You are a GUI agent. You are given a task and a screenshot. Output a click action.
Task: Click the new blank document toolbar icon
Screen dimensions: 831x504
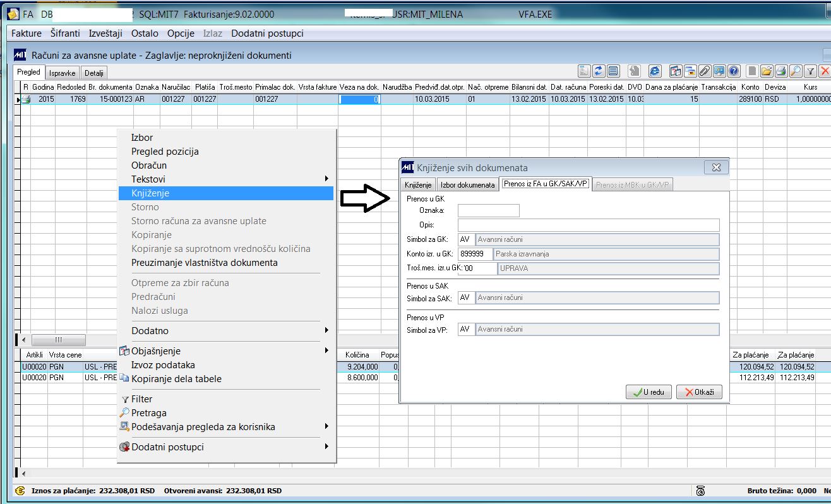[x=752, y=71]
